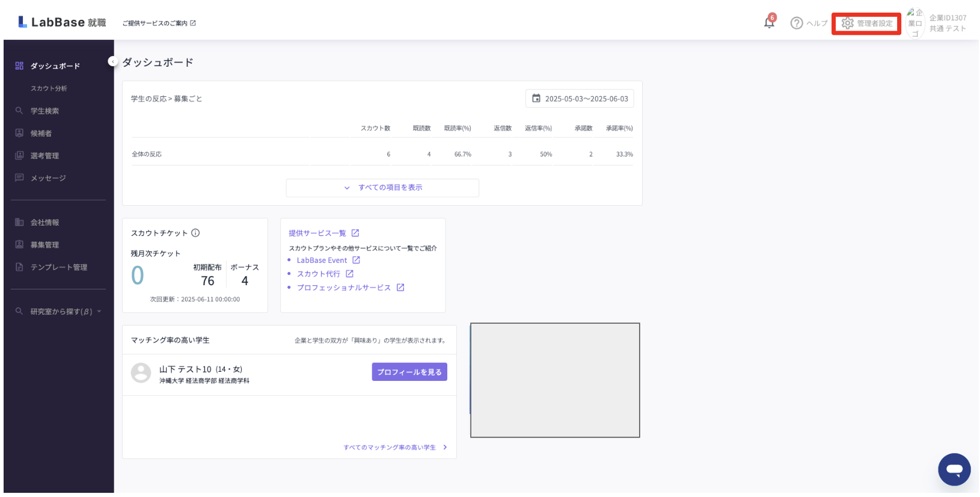
Task: Click external-link icon beside ご提供サービスのご案内
Action: coord(193,23)
